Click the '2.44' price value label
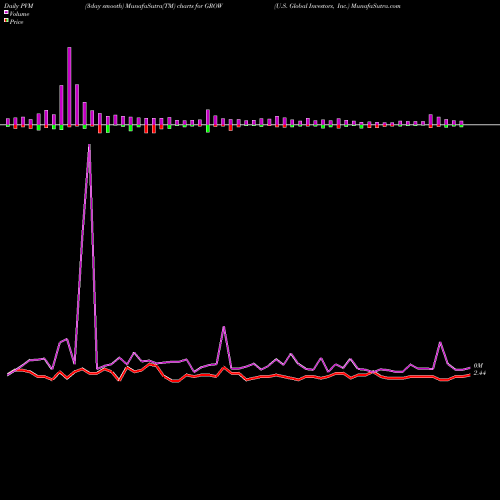The height and width of the screenshot is (500, 500). click(479, 373)
